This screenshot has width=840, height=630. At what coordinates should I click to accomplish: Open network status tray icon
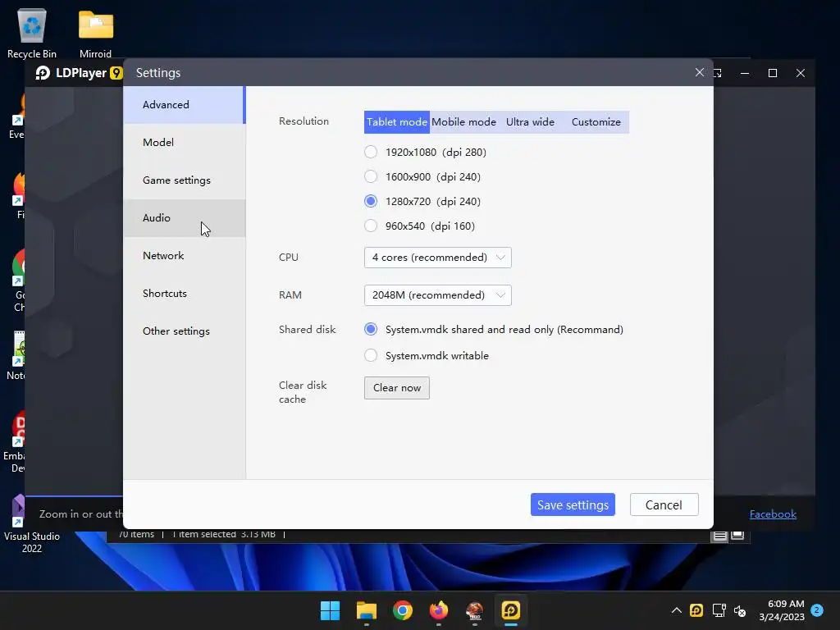(719, 610)
